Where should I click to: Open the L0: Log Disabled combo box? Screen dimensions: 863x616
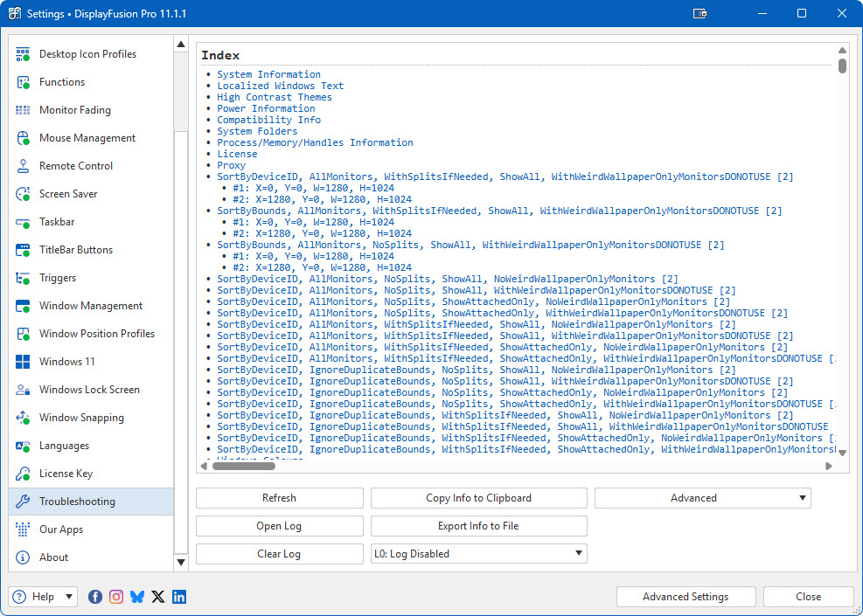pyautogui.click(x=478, y=554)
